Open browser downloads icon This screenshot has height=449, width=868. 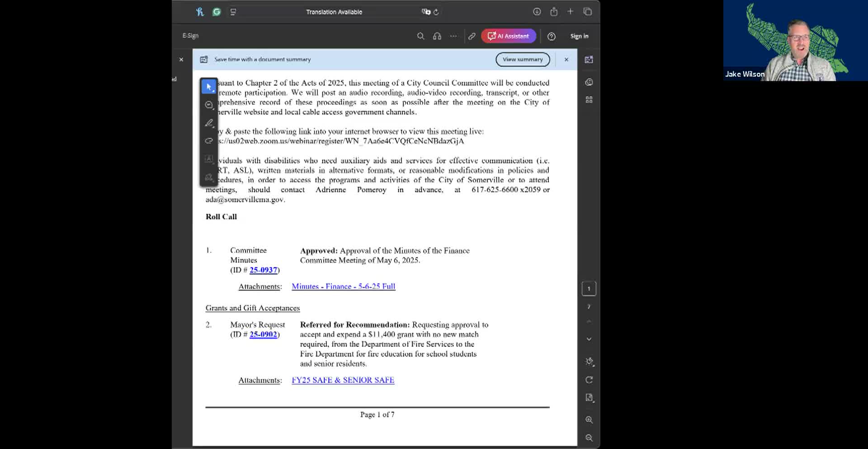click(x=537, y=12)
